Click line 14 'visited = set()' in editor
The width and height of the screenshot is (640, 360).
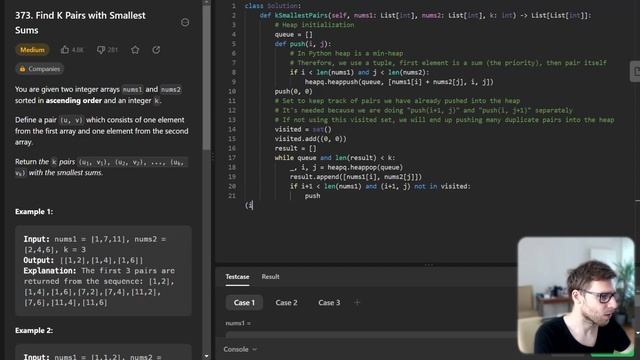point(303,129)
